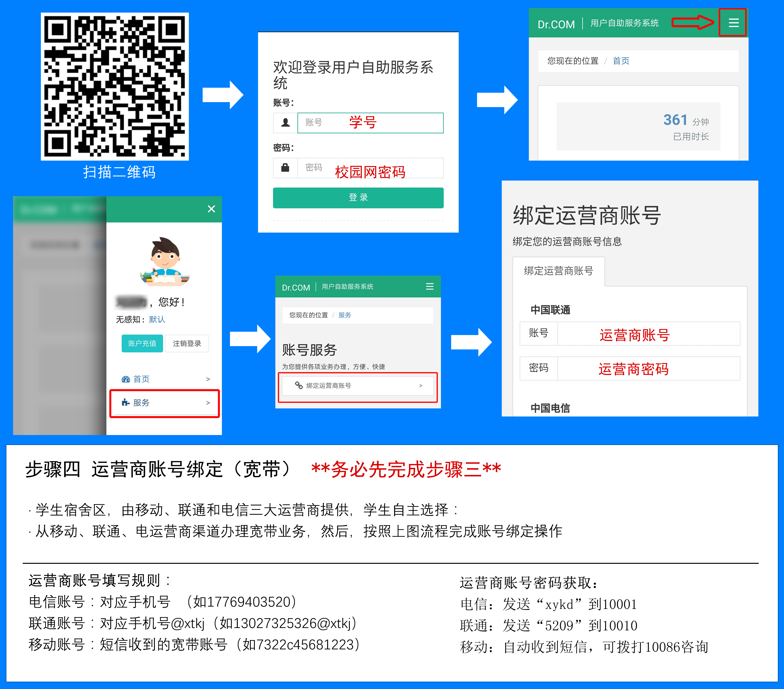Open the 绑定运营商账号 row arrow

421,386
